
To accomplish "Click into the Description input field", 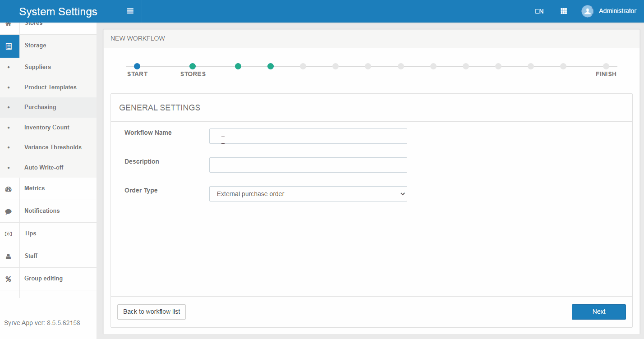I will 308,165.
